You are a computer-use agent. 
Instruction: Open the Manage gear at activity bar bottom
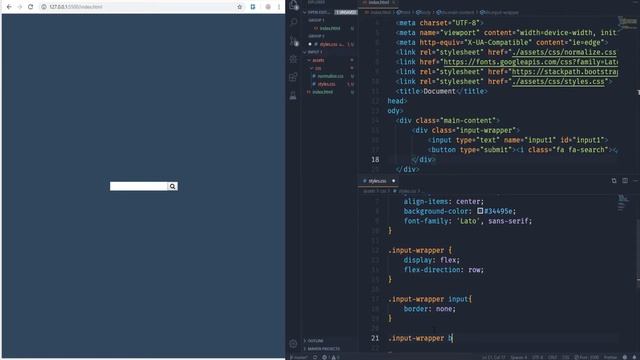pyautogui.click(x=293, y=344)
